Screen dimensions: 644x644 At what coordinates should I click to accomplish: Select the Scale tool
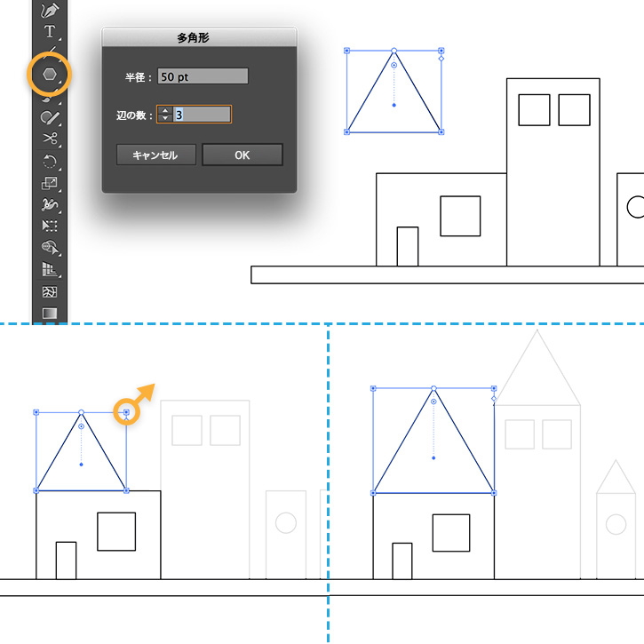[50, 183]
